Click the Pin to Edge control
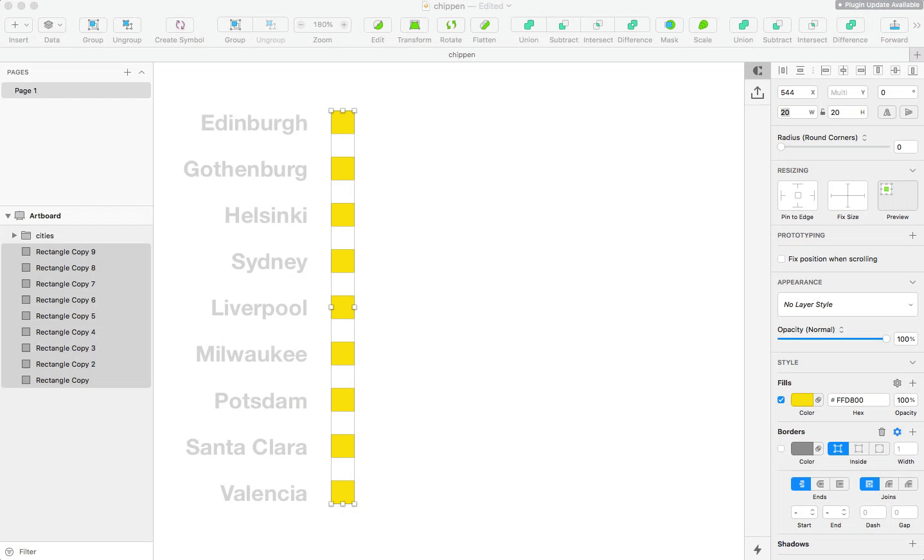This screenshot has width=924, height=560. [x=797, y=195]
